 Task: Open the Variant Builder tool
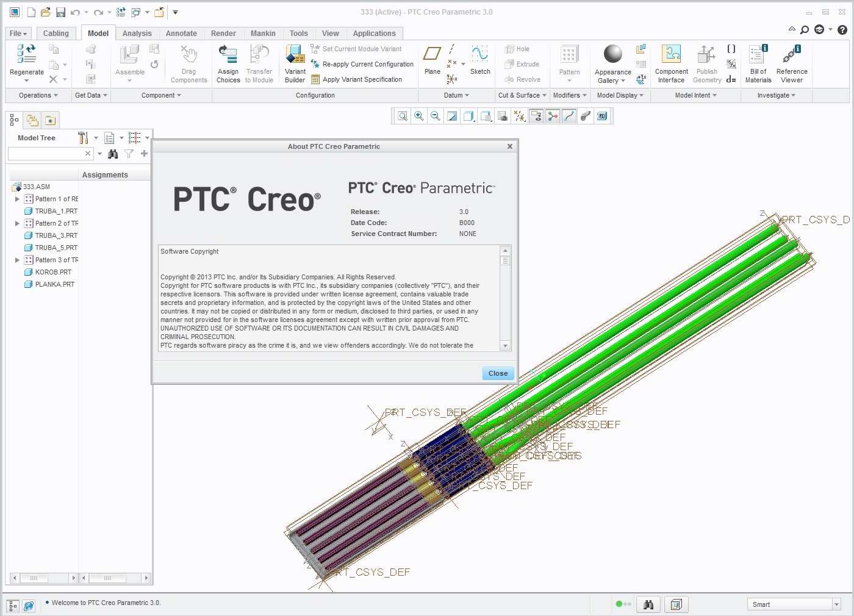pyautogui.click(x=295, y=54)
